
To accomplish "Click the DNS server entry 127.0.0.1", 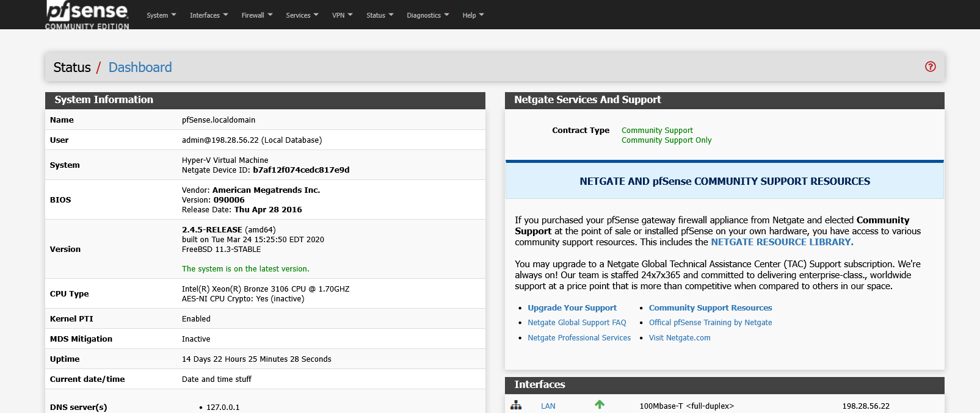I will click(223, 408).
